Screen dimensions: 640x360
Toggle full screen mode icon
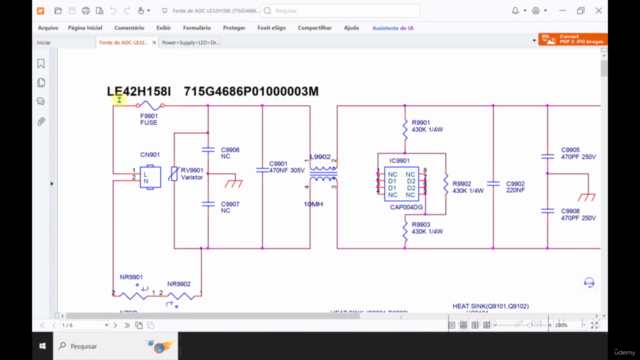595,325
